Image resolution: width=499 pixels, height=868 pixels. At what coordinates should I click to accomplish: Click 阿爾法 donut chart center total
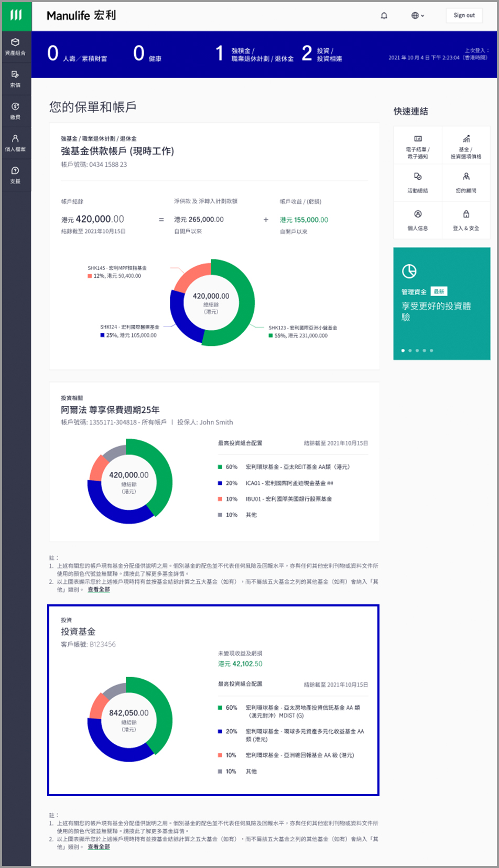(129, 475)
